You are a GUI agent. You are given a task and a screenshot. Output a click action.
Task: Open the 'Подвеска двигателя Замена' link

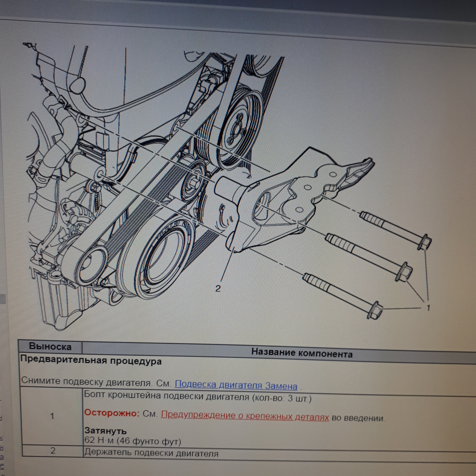[x=236, y=386]
